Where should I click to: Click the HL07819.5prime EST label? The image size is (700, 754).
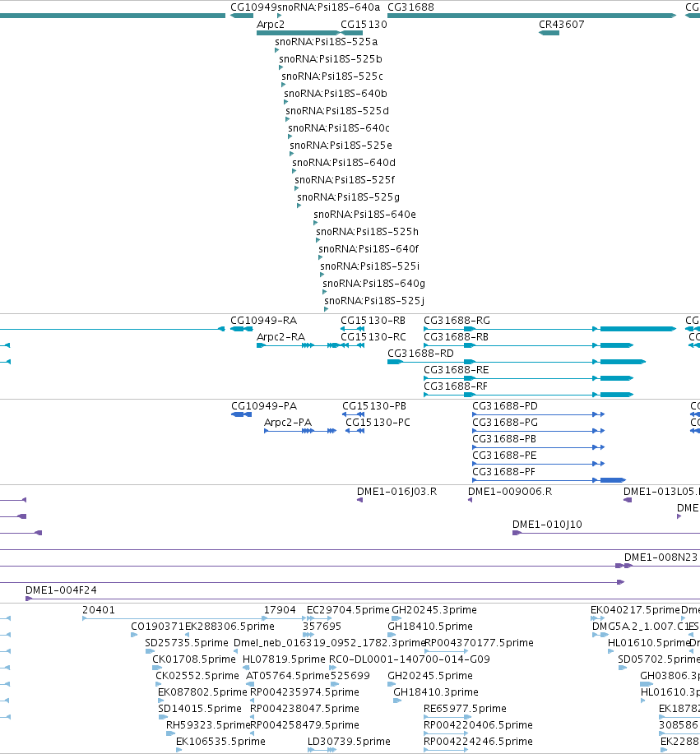pyautogui.click(x=284, y=659)
